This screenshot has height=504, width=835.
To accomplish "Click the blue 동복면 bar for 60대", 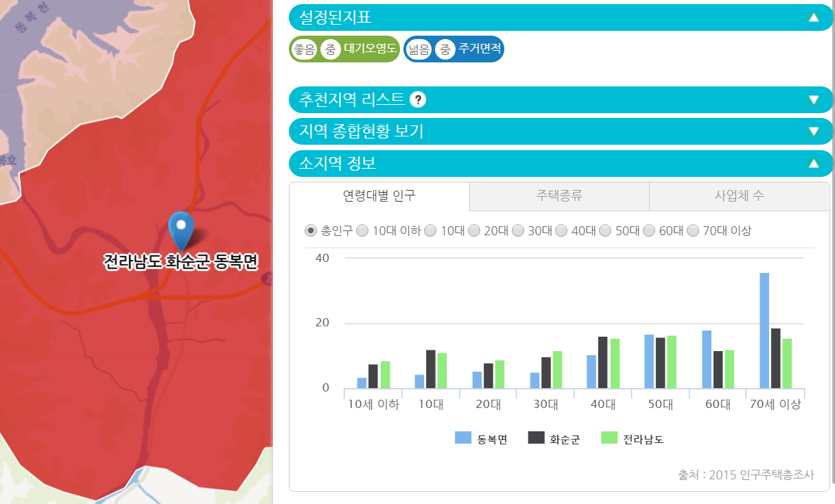I will pyautogui.click(x=707, y=359).
